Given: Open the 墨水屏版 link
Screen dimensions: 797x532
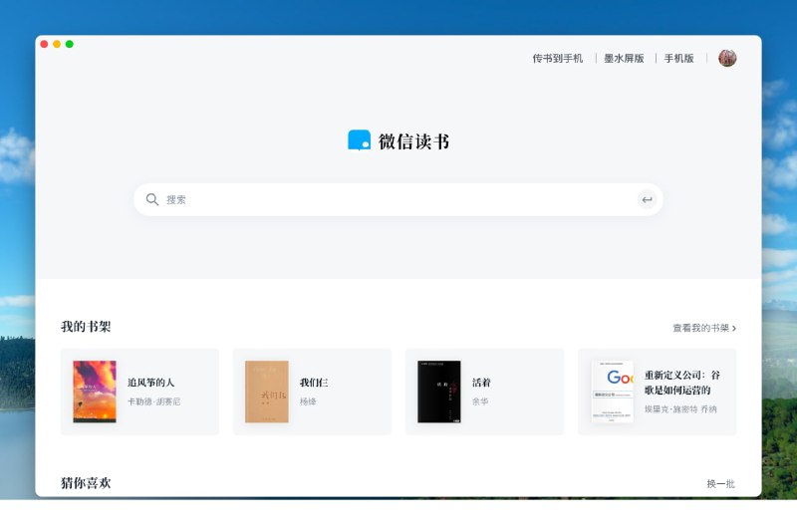Looking at the screenshot, I should pyautogui.click(x=624, y=59).
